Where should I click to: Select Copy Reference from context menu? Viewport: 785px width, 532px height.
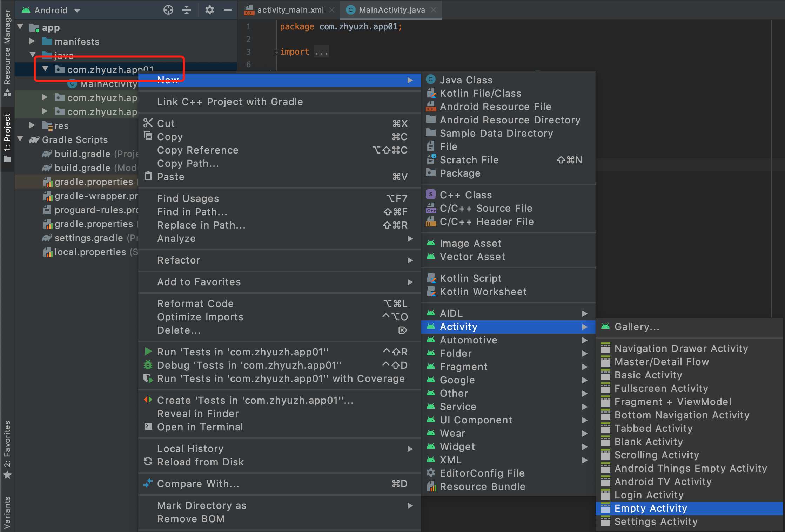pos(280,150)
